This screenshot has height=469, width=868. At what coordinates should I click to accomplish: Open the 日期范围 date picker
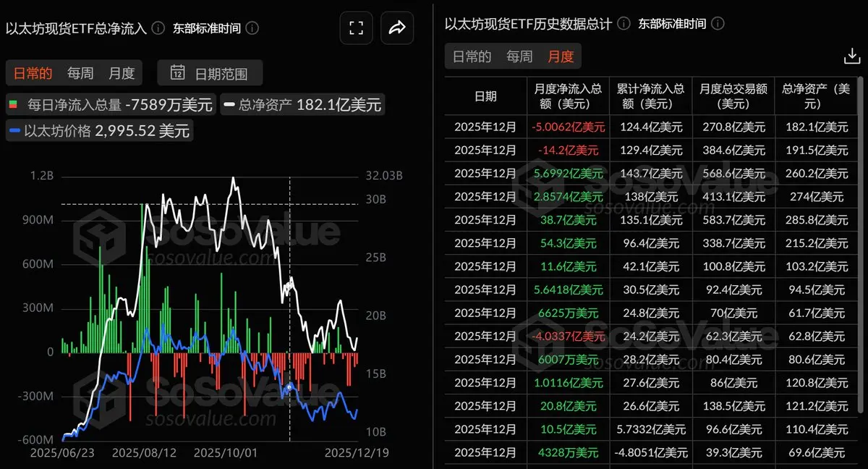point(210,73)
